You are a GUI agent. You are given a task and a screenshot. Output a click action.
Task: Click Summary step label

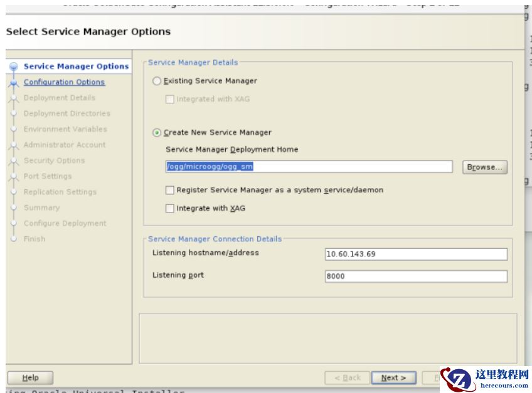[x=42, y=207]
